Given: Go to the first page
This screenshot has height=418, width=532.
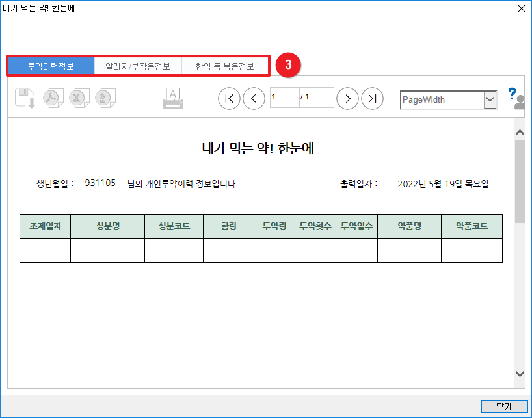Looking at the screenshot, I should [229, 98].
